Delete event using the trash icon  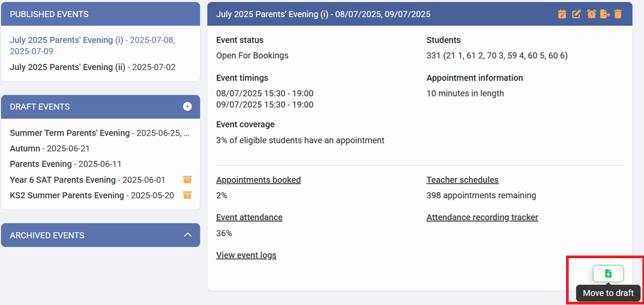coord(618,14)
